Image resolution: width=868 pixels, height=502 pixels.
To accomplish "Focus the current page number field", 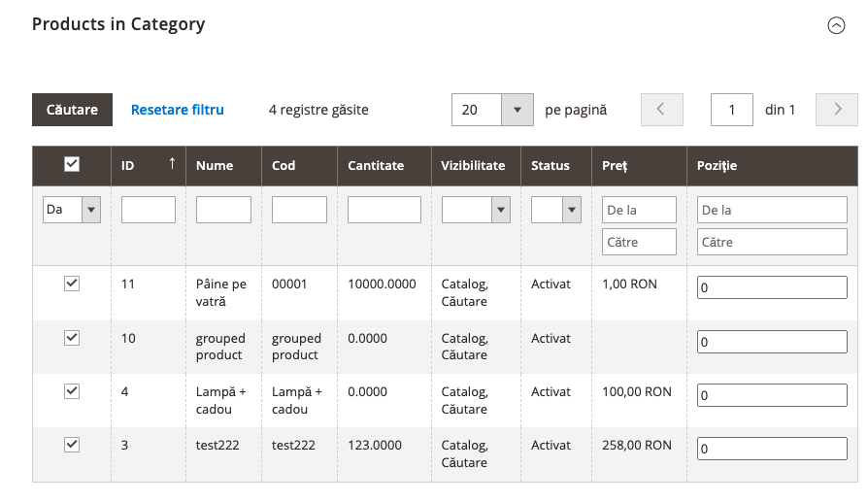I will click(731, 110).
